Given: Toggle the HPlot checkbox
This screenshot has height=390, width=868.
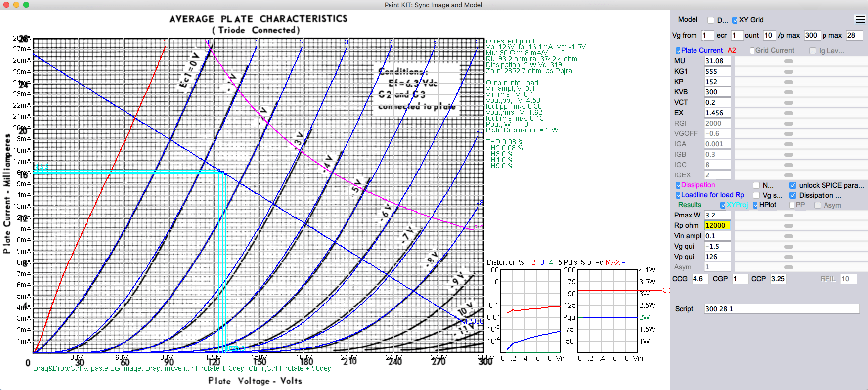Looking at the screenshot, I should [x=755, y=205].
